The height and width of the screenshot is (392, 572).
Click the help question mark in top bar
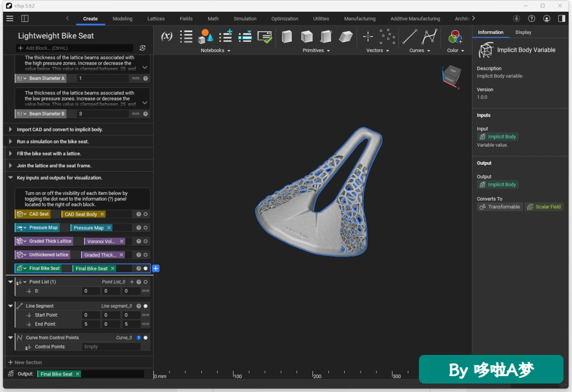(x=532, y=18)
